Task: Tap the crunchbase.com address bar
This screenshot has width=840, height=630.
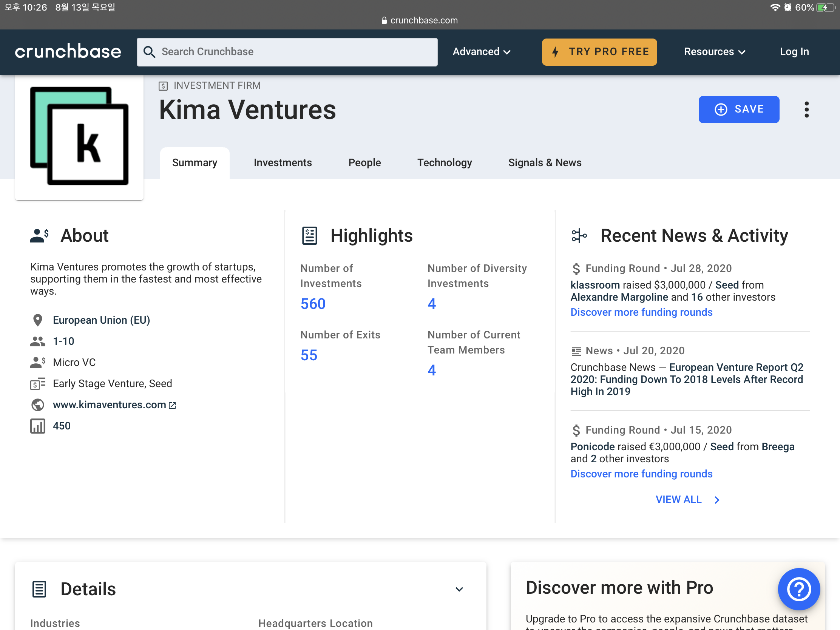Action: point(420,20)
